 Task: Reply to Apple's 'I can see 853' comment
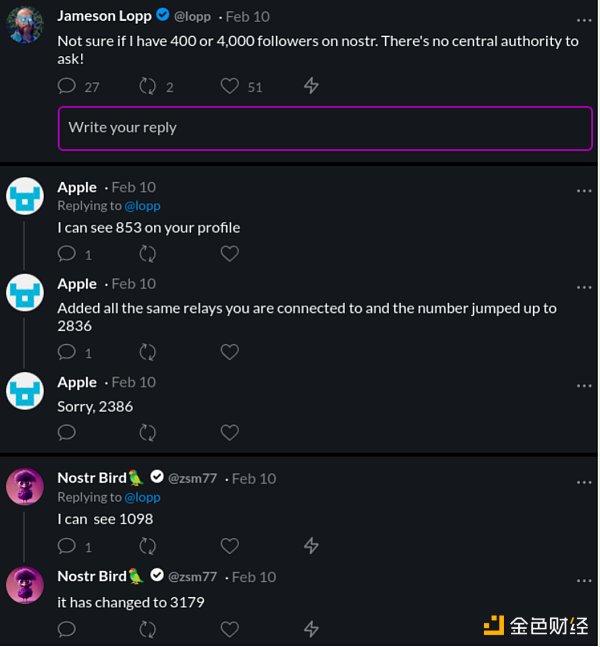67,254
